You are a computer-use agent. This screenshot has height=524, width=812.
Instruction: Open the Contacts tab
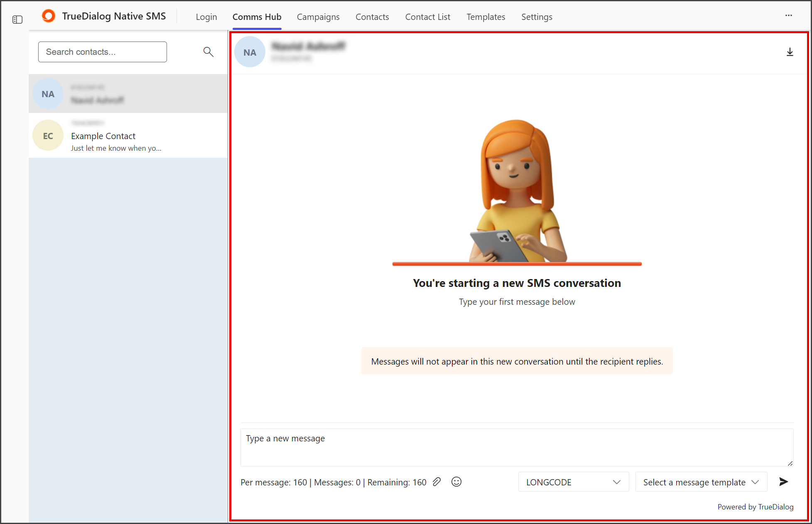click(372, 17)
